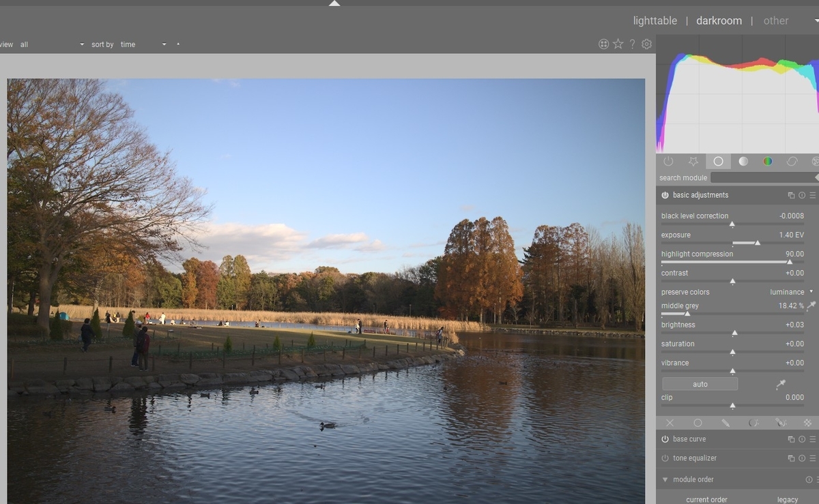Viewport: 819px width, 504px height.
Task: Open preferences gear icon
Action: pyautogui.click(x=646, y=44)
